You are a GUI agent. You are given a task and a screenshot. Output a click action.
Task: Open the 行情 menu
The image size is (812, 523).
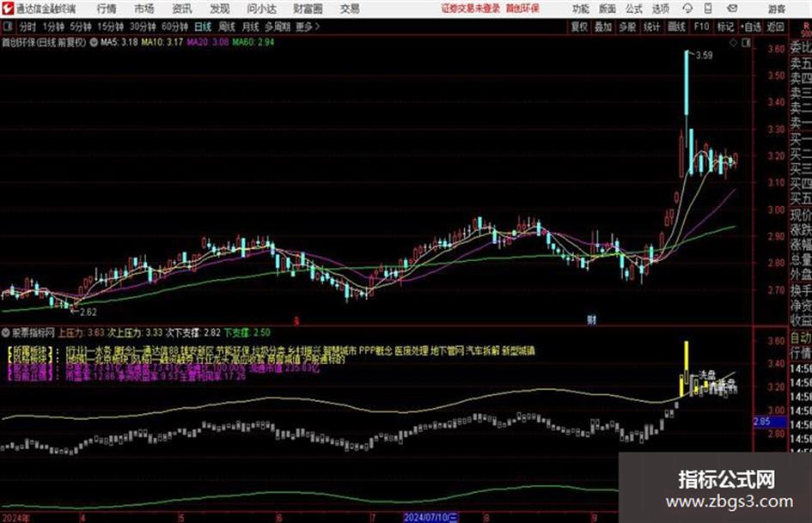click(x=107, y=9)
